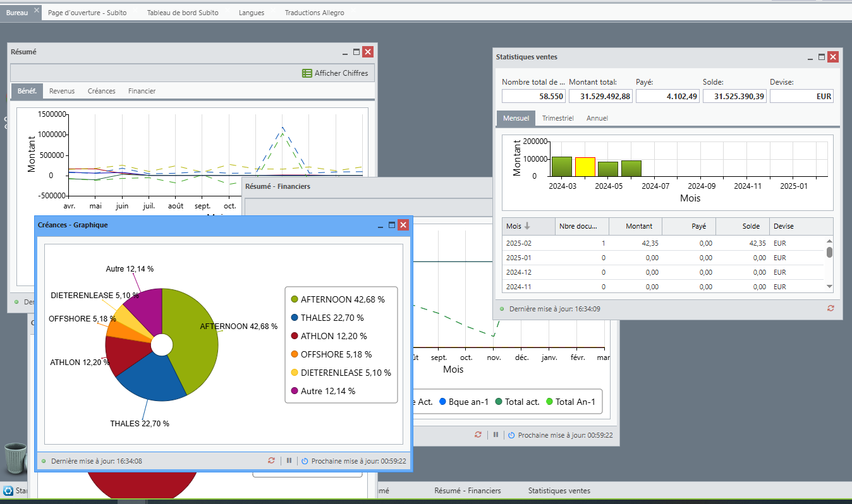Activate Statistiques ventes in the bottom taskbar
This screenshot has width=852, height=504.
point(559,491)
